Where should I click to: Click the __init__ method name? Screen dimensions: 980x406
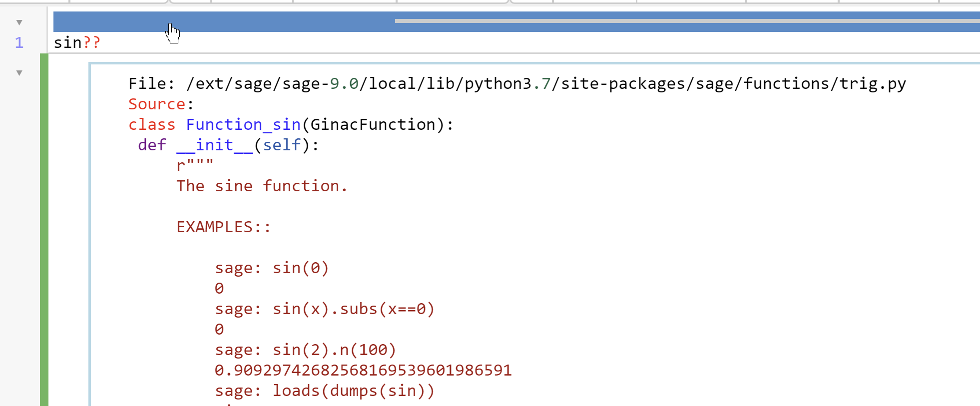(x=214, y=145)
